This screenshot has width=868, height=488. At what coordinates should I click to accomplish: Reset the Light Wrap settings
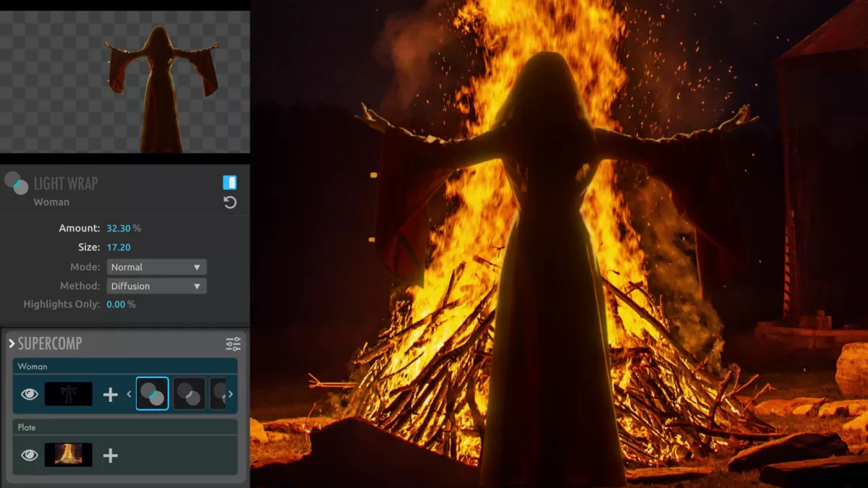[x=230, y=202]
